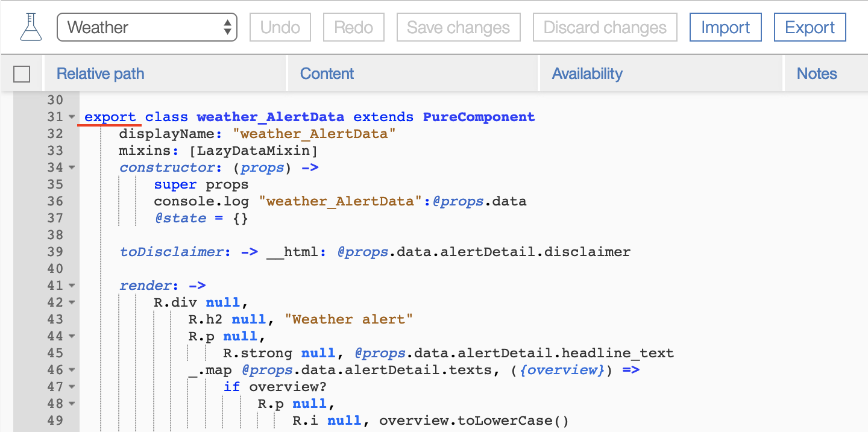Click R.h2 on line 43

[206, 319]
